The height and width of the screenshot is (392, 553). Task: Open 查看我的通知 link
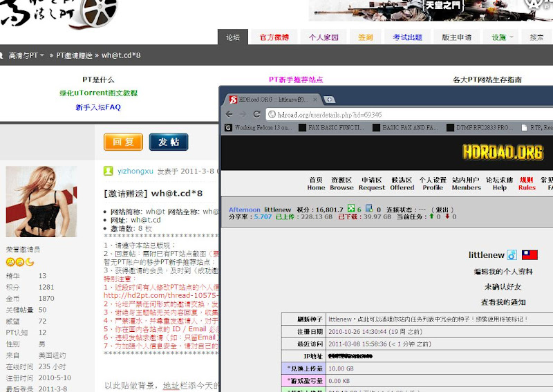[503, 302]
